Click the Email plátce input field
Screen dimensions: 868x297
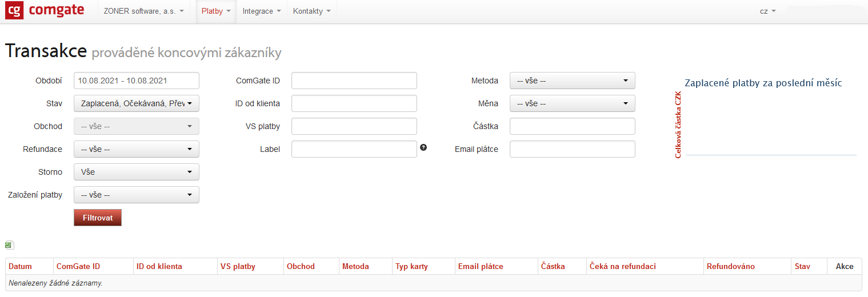[x=572, y=149]
